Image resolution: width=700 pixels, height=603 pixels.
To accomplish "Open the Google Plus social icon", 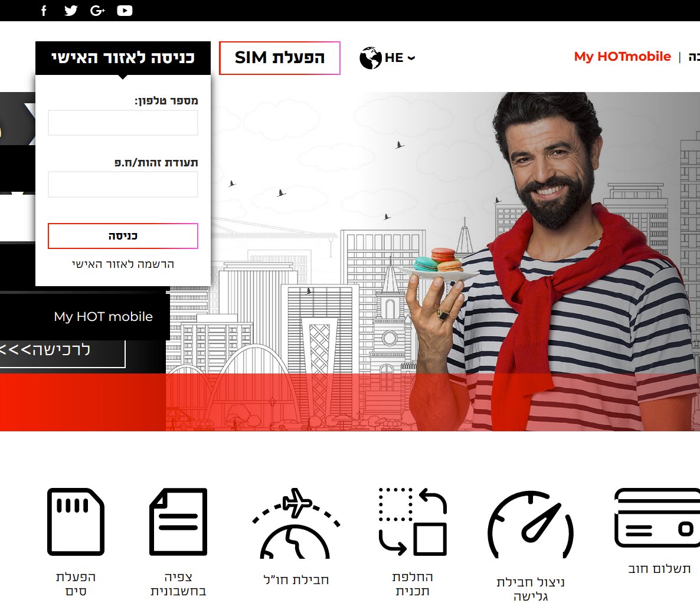I will pos(97,11).
